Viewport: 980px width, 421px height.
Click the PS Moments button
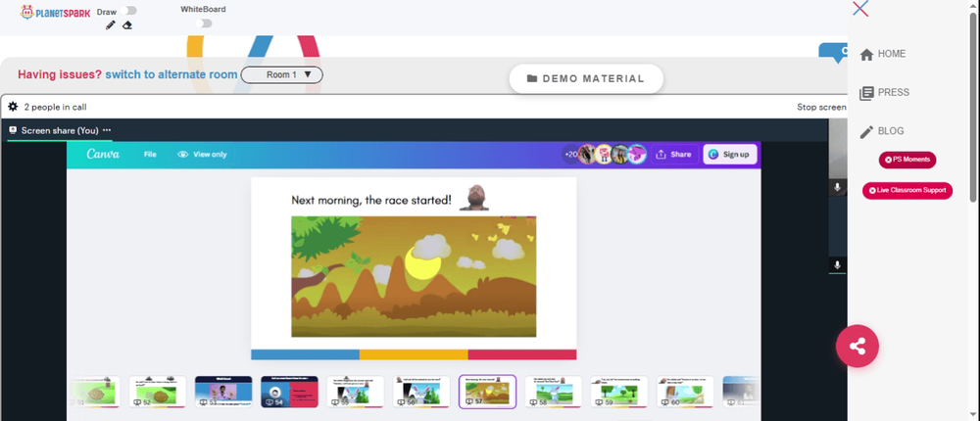[907, 160]
